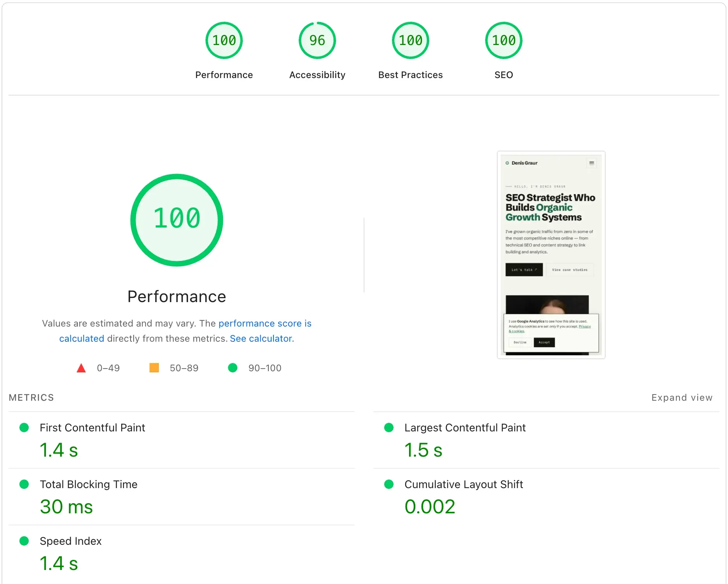Select the Performance category label at top
This screenshot has width=728, height=584.
coord(224,75)
